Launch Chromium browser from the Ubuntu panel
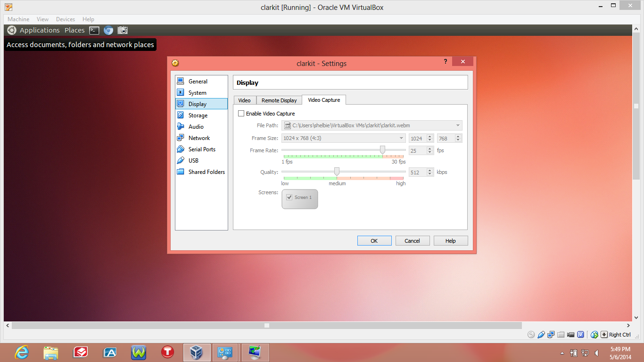The width and height of the screenshot is (644, 362). click(x=108, y=30)
